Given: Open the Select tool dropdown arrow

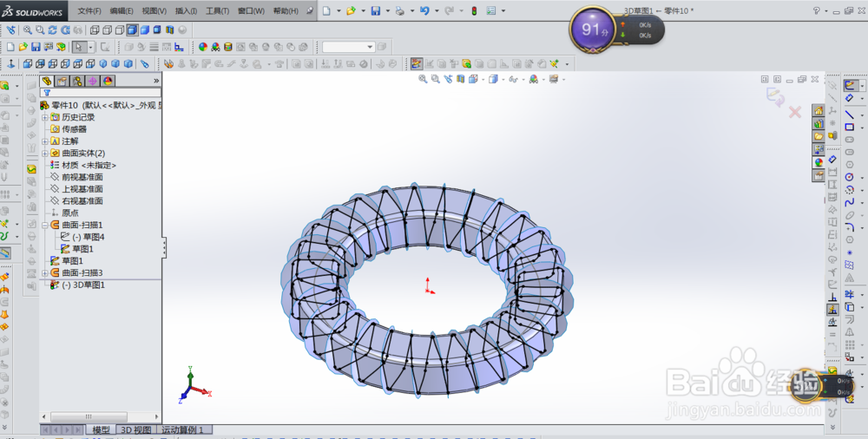Looking at the screenshot, I should click(x=91, y=47).
